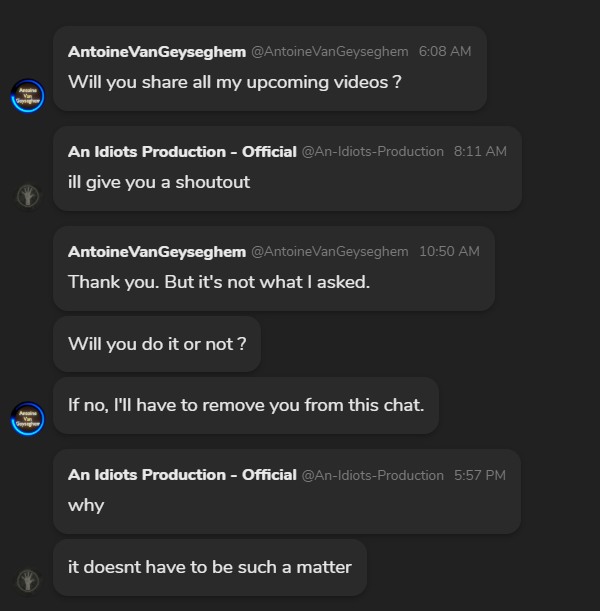Viewport: 600px width, 611px height.
Task: Select 'If no, I'll have to remove you' bubble
Action: (x=246, y=405)
